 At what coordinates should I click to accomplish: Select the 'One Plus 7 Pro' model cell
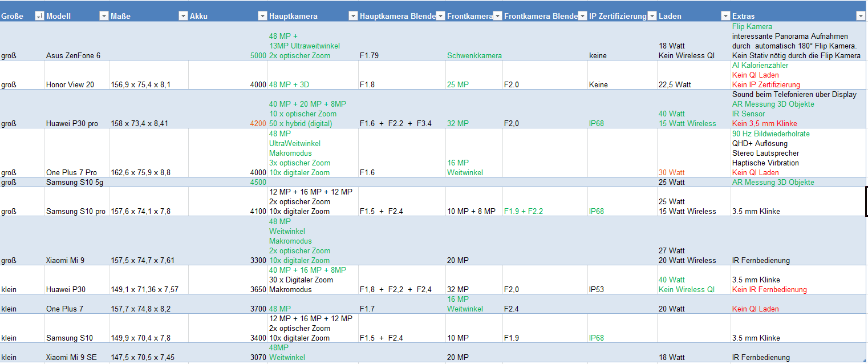point(76,152)
